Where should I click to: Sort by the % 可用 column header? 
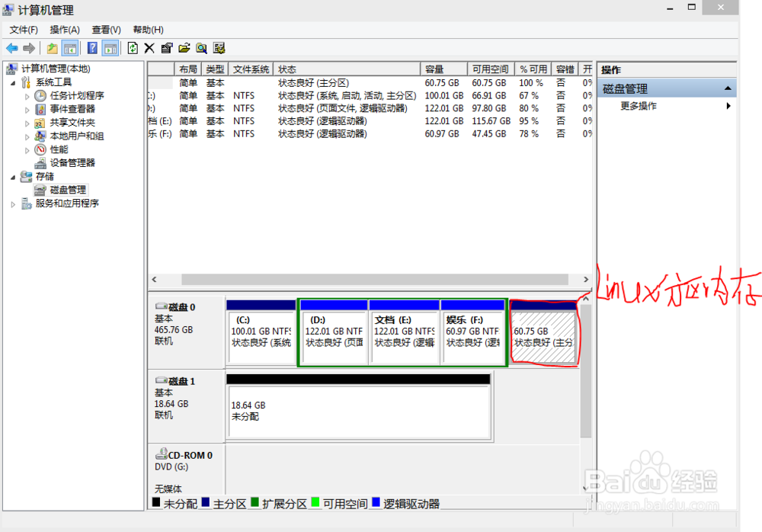pos(533,69)
